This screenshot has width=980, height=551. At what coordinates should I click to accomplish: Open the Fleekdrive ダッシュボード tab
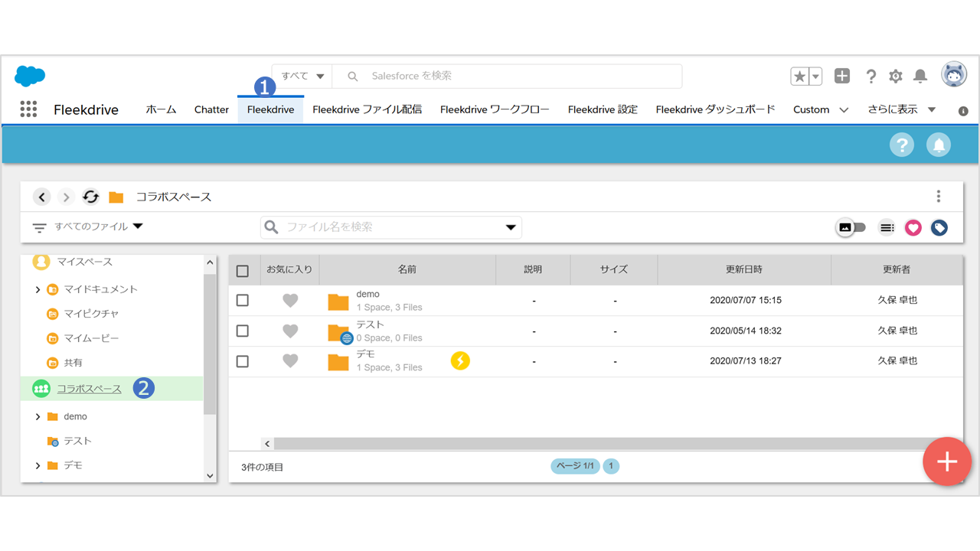(x=716, y=109)
